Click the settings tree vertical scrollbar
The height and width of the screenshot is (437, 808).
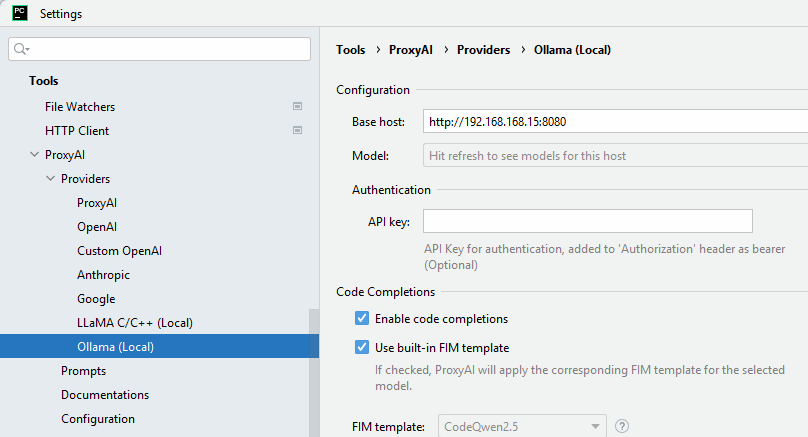[314, 370]
